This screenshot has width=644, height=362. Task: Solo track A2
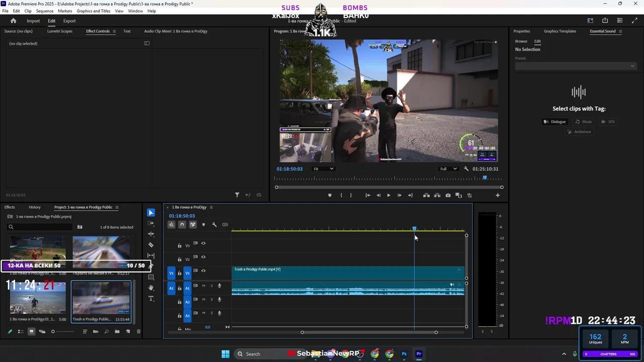(x=211, y=299)
